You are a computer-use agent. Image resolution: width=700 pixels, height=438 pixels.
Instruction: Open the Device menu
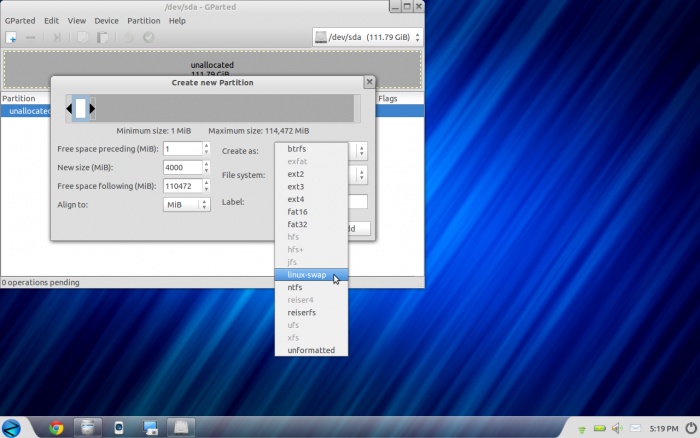point(106,20)
